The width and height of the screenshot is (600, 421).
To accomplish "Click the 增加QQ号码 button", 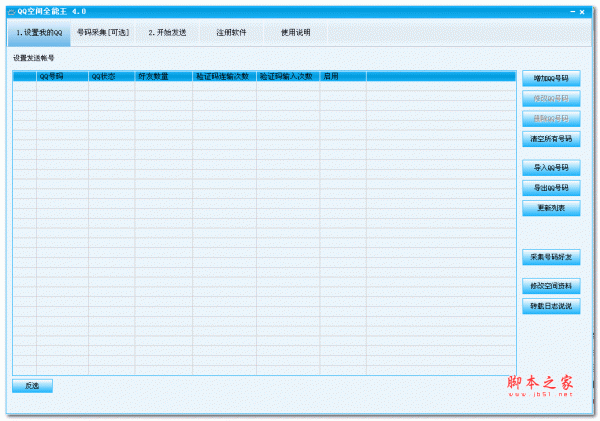I will click(x=551, y=78).
